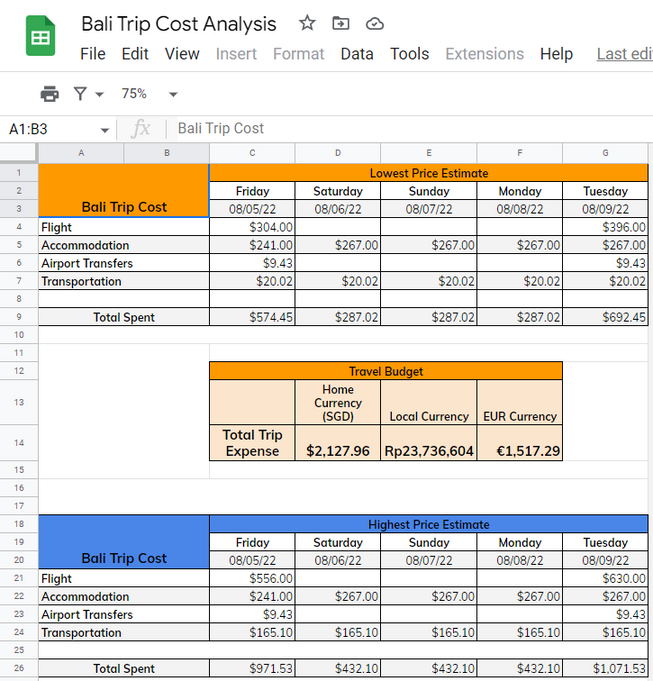The image size is (653, 681).
Task: Click the print icon in toolbar
Action: [49, 94]
